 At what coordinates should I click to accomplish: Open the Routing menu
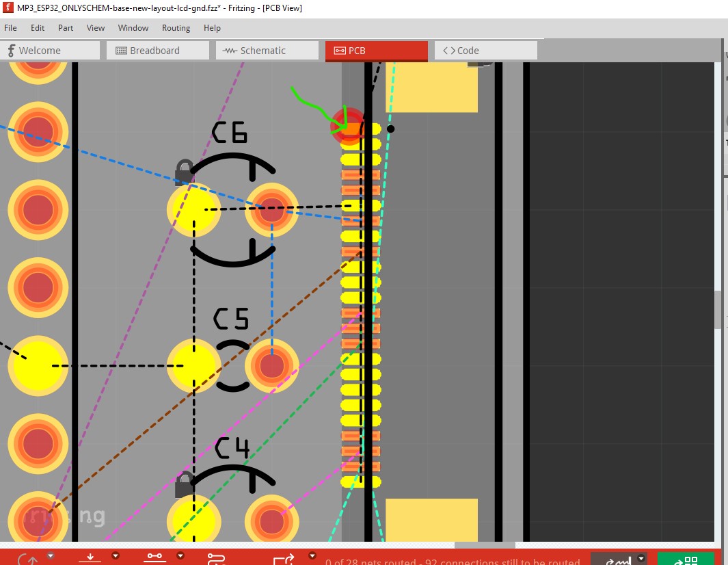[176, 28]
